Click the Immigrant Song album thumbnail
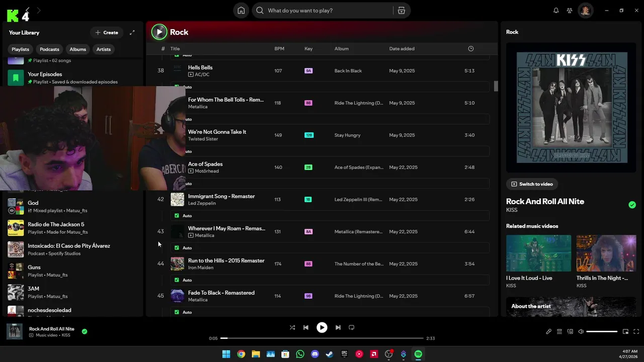The width and height of the screenshot is (644, 362). pyautogui.click(x=177, y=200)
